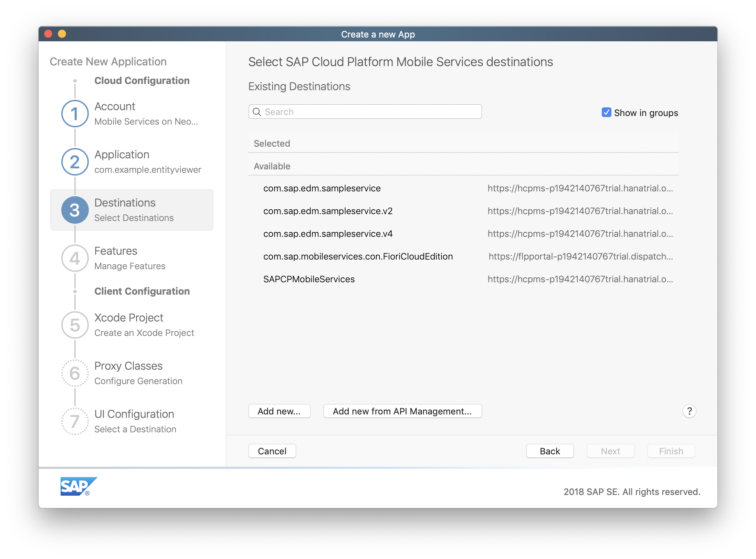Cancel the app creation wizard
The width and height of the screenshot is (756, 559).
(272, 451)
